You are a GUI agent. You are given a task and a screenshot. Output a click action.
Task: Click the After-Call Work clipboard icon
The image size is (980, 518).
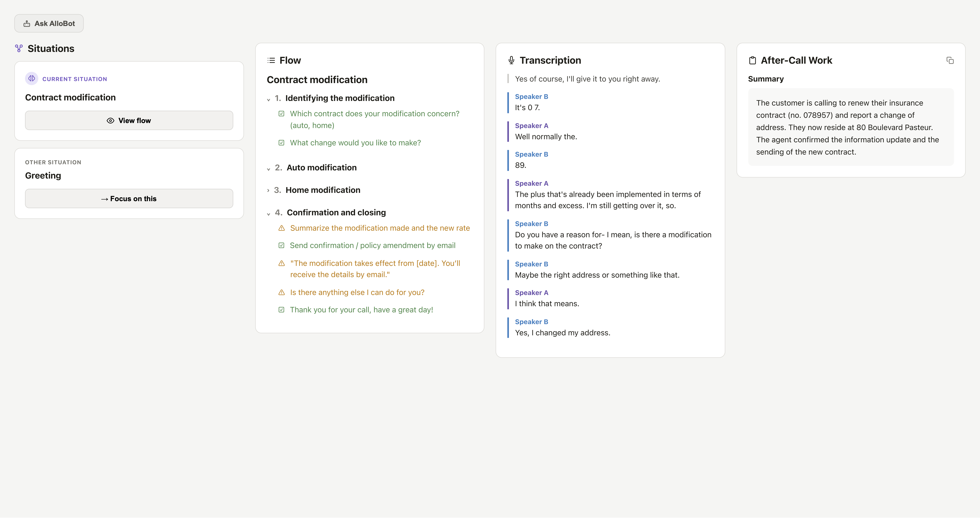(x=752, y=60)
